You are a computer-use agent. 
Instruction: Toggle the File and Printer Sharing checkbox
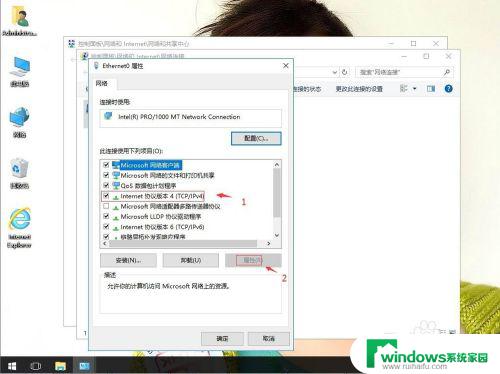tap(106, 175)
